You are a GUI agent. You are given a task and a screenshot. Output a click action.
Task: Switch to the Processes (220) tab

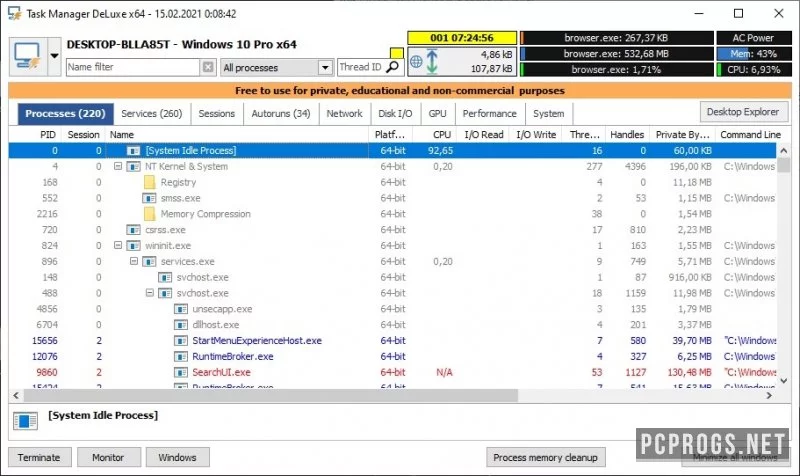coord(65,113)
